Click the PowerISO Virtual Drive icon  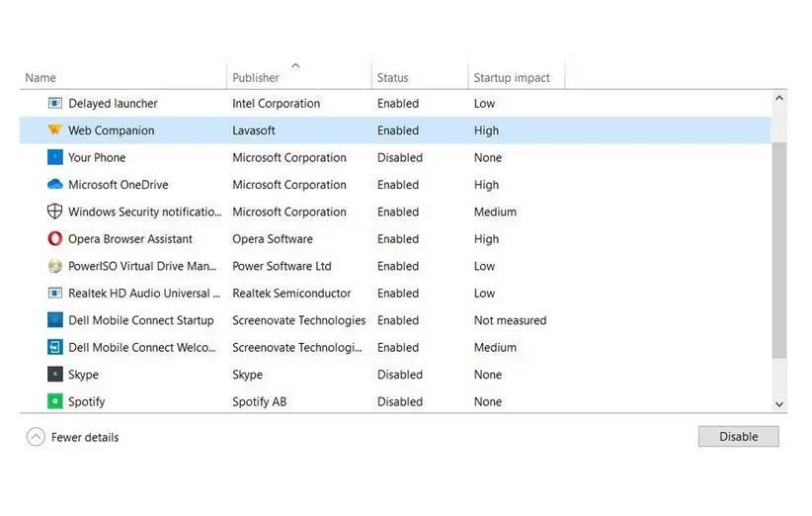pyautogui.click(x=55, y=266)
